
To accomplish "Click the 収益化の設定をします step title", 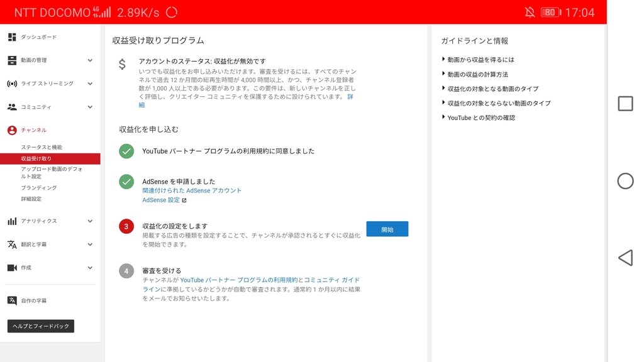I will point(175,226).
